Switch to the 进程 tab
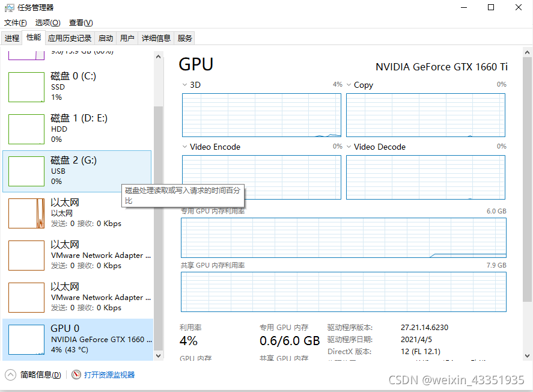 pos(12,38)
